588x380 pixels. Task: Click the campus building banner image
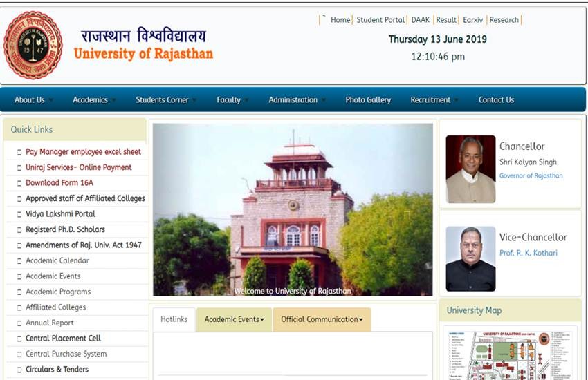(x=293, y=209)
